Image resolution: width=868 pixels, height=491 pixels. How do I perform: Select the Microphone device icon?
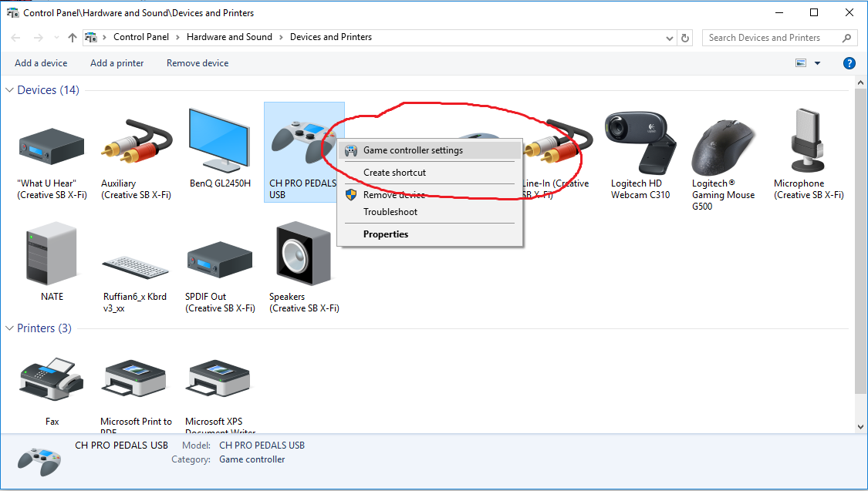tap(809, 140)
